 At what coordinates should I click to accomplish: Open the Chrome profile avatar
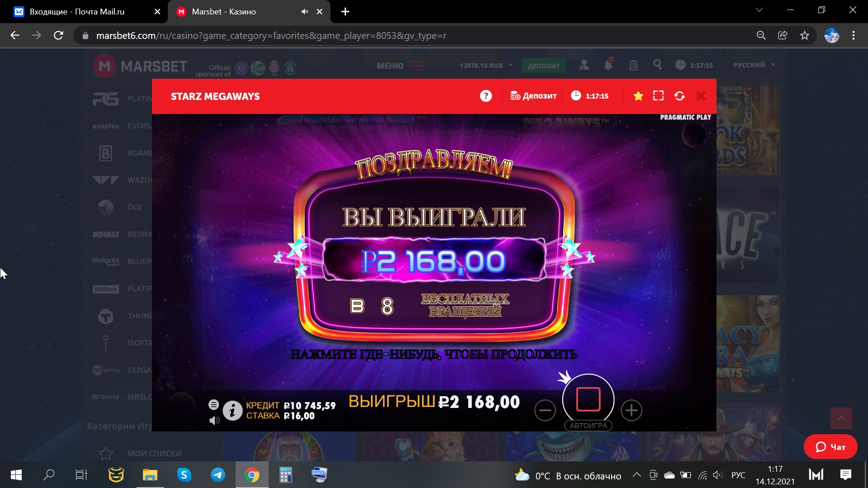832,35
